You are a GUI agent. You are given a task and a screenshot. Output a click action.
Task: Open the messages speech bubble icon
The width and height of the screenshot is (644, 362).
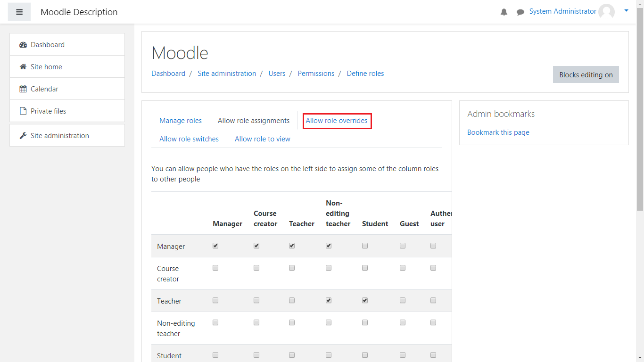pyautogui.click(x=520, y=12)
